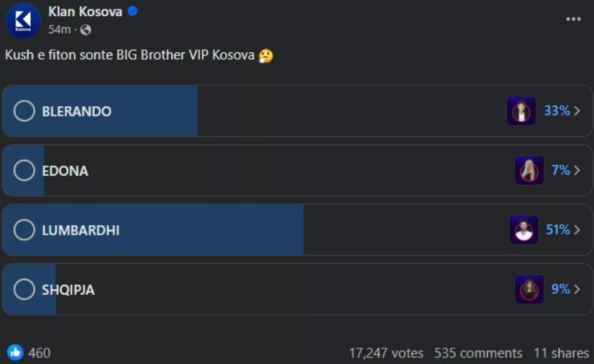Expand voters via chevron next to 9%
594x364 pixels.
(x=577, y=289)
